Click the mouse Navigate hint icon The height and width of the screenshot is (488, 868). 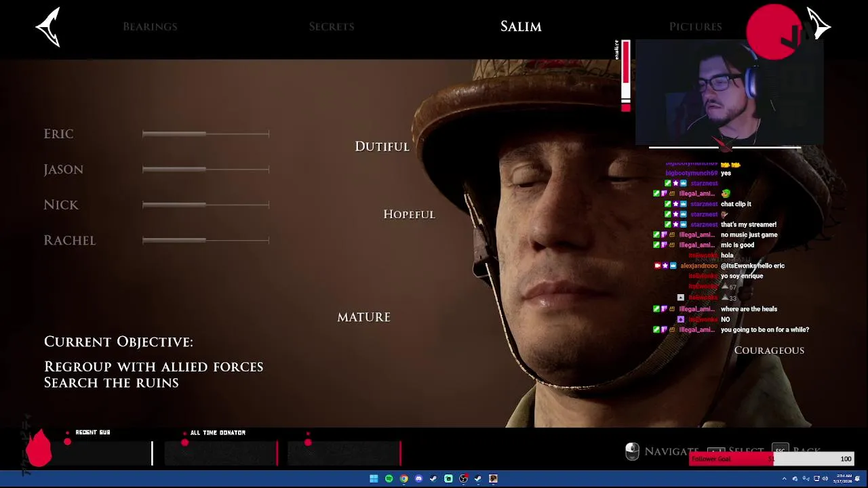632,451
